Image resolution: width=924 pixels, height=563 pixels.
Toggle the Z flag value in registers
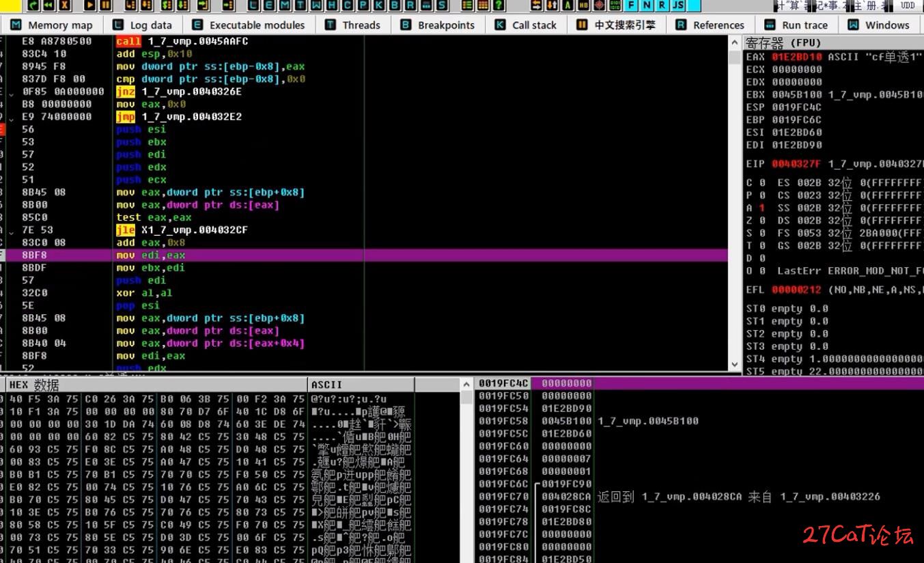761,221
